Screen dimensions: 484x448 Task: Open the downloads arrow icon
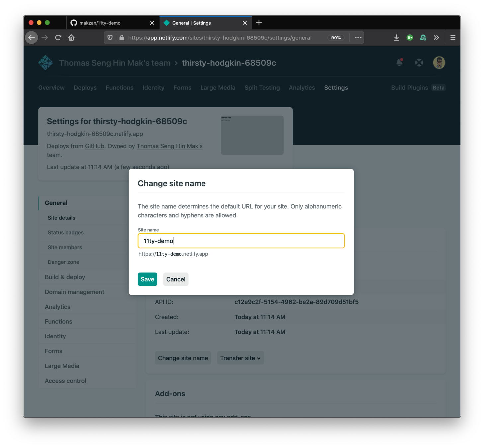[396, 37]
